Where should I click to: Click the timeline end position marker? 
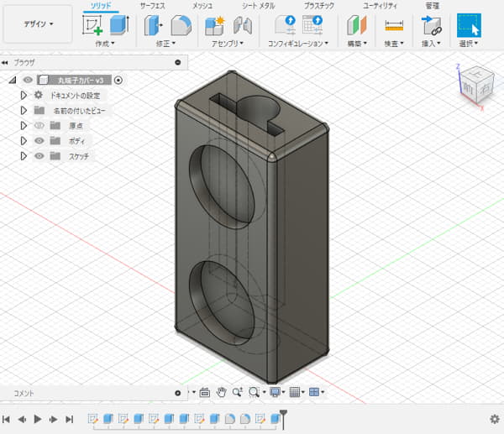(283, 415)
